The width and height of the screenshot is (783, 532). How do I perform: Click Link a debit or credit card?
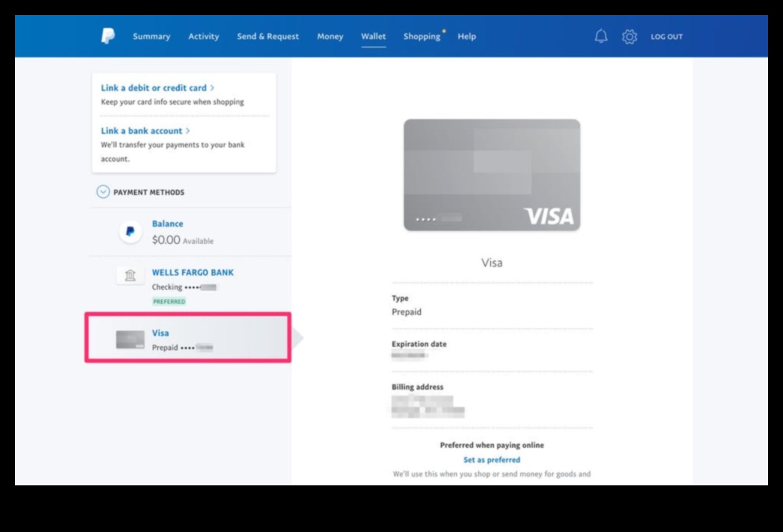click(154, 88)
